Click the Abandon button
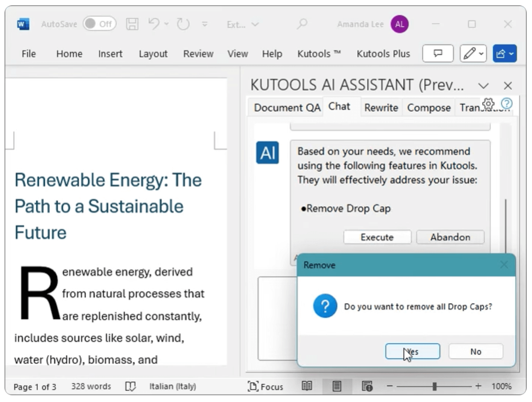532x402 pixels. pos(450,237)
